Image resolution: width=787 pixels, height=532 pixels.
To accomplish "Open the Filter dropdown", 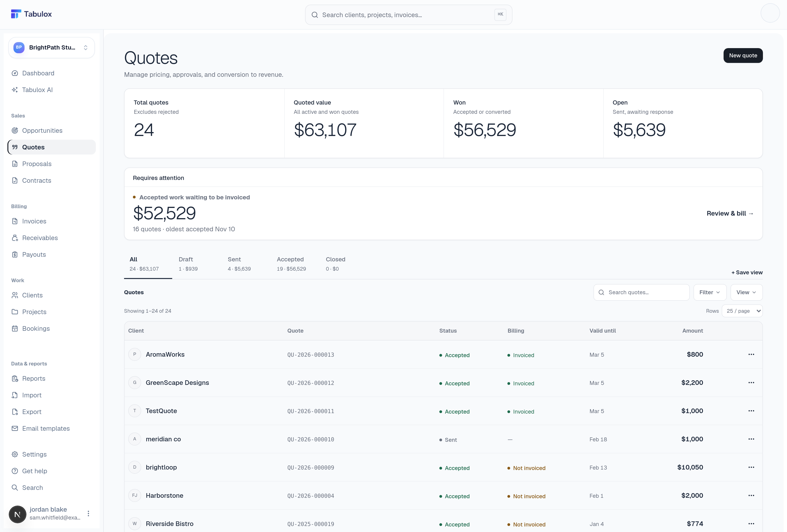I will coord(710,292).
